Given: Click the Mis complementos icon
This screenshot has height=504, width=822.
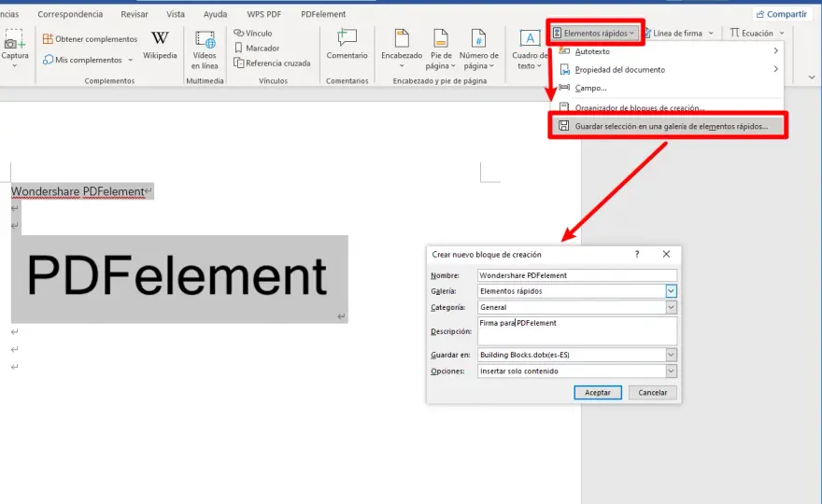Looking at the screenshot, I should pyautogui.click(x=48, y=60).
